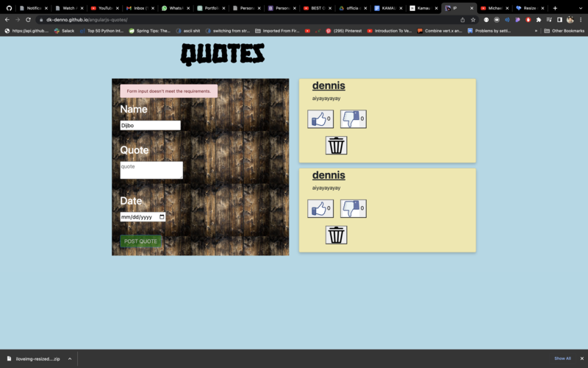
Task: Bookmark this page with star icon
Action: click(473, 20)
